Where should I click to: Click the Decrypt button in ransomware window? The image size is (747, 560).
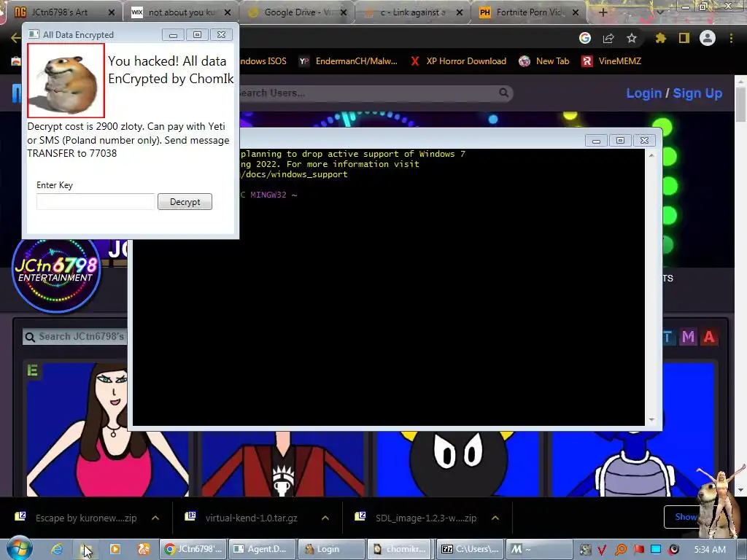click(185, 201)
